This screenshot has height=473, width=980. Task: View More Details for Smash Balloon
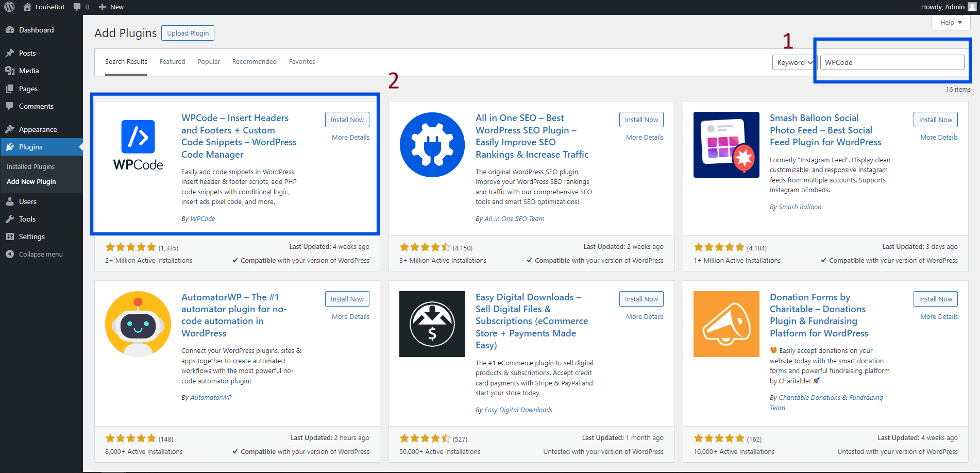click(x=939, y=138)
